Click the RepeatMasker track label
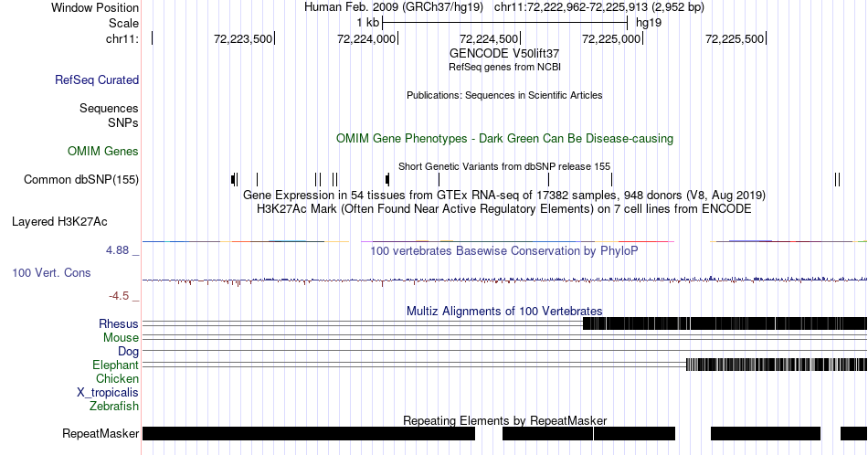The image size is (868, 455). 101,433
